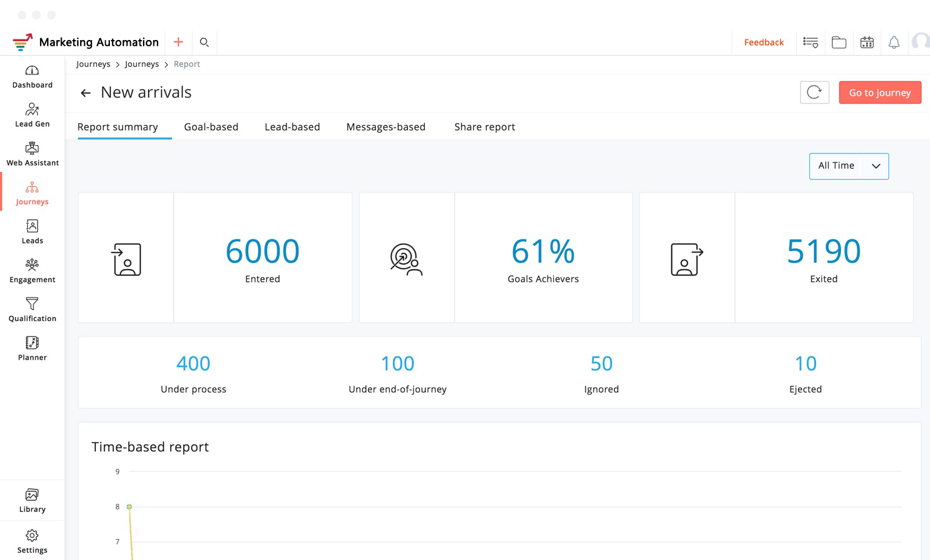Click the search magnifier icon
The image size is (930, 560).
point(204,42)
